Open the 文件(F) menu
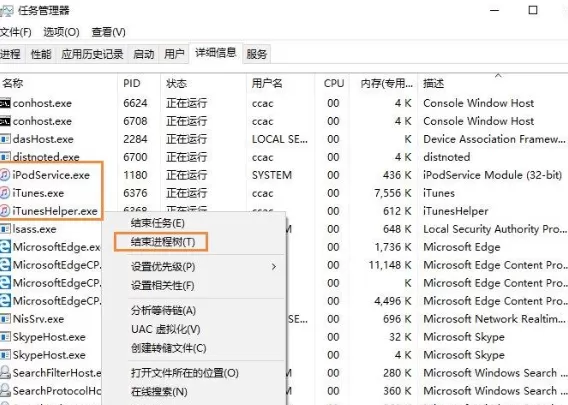Screen dimensions: 568x405 click(15, 32)
